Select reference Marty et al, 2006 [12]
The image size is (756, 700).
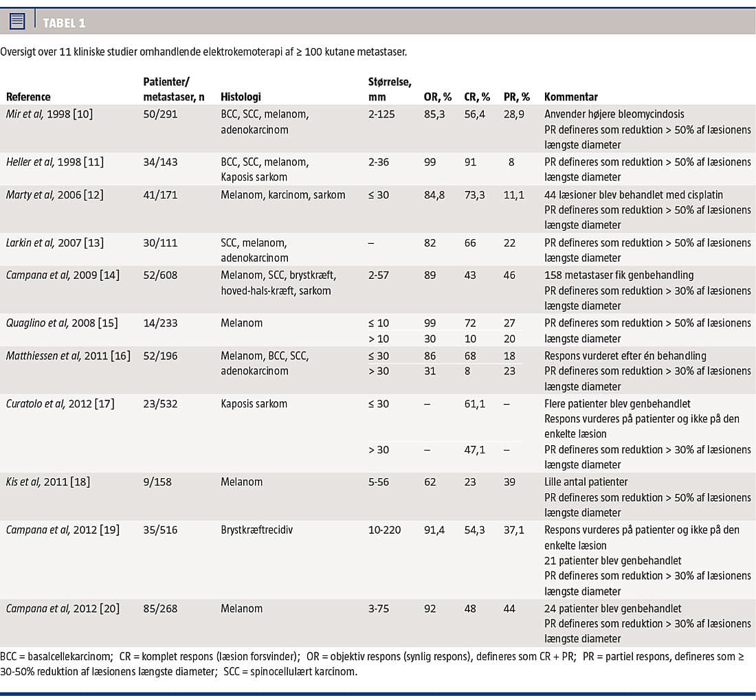pyautogui.click(x=54, y=195)
